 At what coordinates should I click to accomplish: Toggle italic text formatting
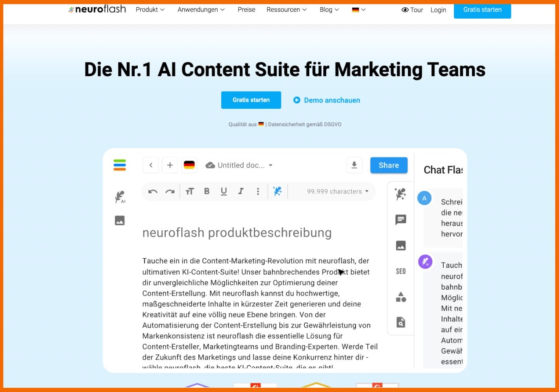pos(241,191)
